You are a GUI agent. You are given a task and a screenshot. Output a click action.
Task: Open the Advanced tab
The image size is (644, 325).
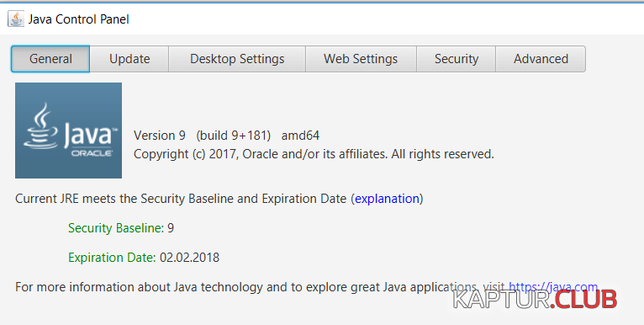tap(541, 59)
